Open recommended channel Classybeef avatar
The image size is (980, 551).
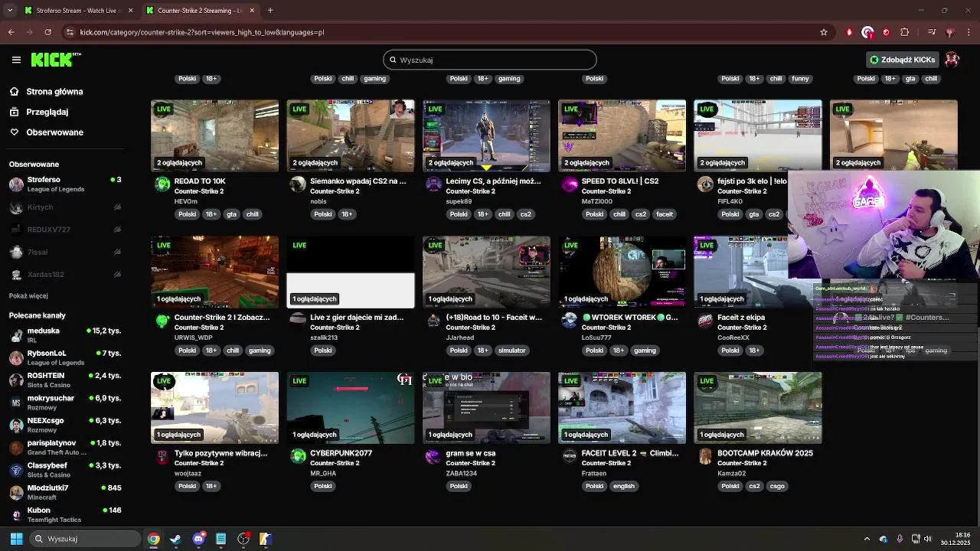[16, 470]
